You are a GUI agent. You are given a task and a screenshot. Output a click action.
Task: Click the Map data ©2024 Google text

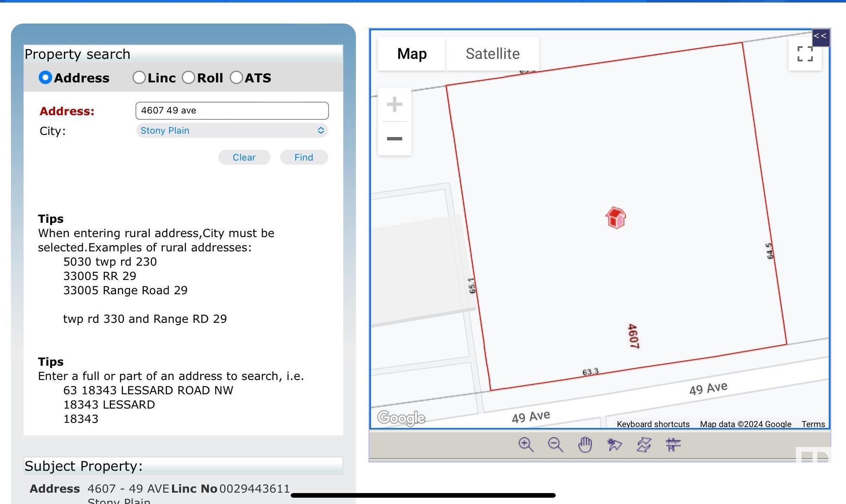[x=745, y=424]
